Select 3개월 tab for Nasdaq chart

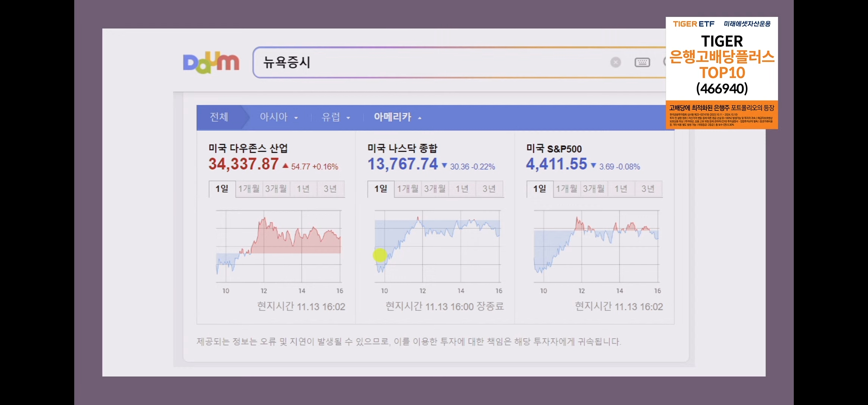[x=435, y=189]
